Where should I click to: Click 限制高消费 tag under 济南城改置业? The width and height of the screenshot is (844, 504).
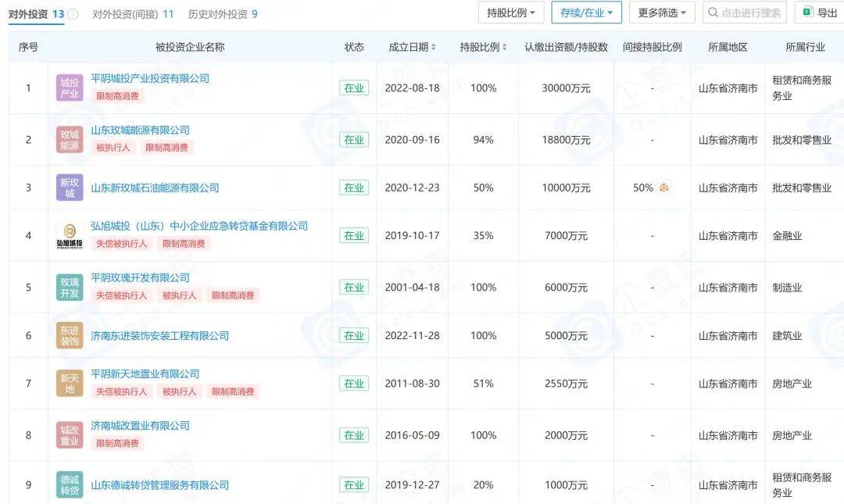117,443
